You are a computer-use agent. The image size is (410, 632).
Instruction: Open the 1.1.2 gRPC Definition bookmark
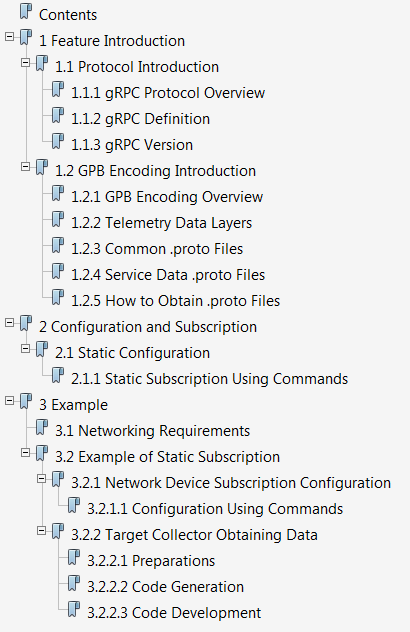pos(140,119)
